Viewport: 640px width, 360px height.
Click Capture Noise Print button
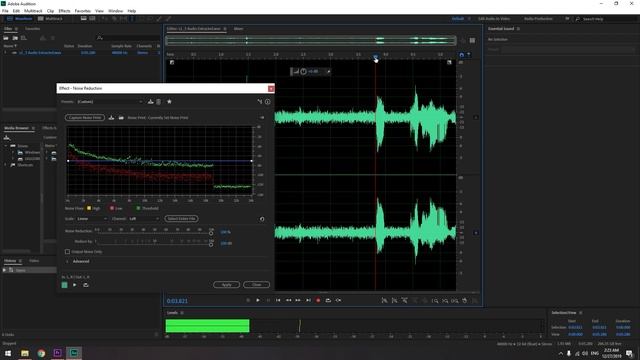coord(84,118)
